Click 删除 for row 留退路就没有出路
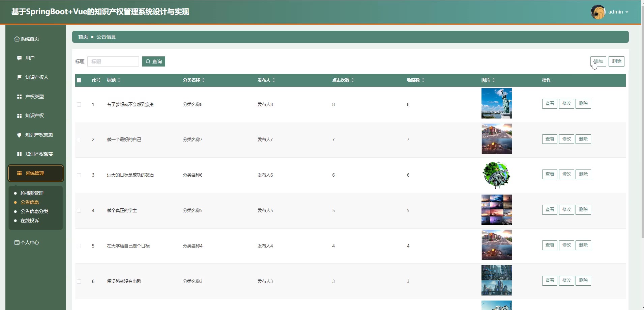Screen dimensions: 644x310 (x=583, y=281)
